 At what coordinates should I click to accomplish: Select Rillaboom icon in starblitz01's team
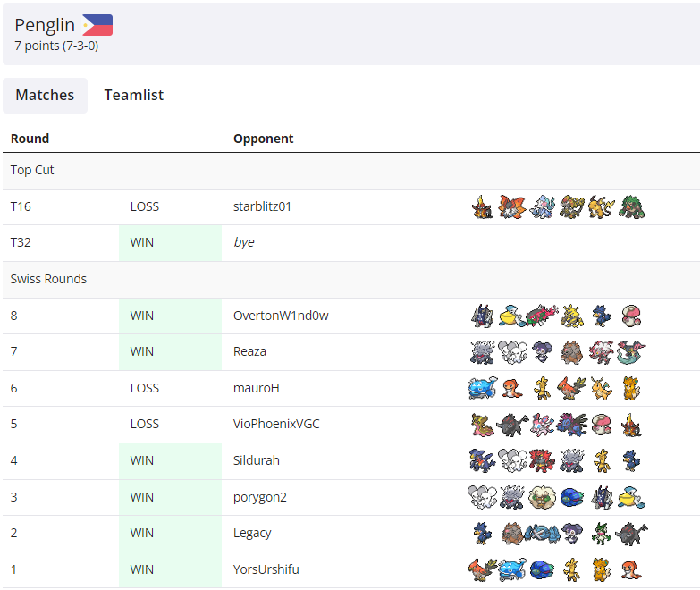pyautogui.click(x=631, y=207)
